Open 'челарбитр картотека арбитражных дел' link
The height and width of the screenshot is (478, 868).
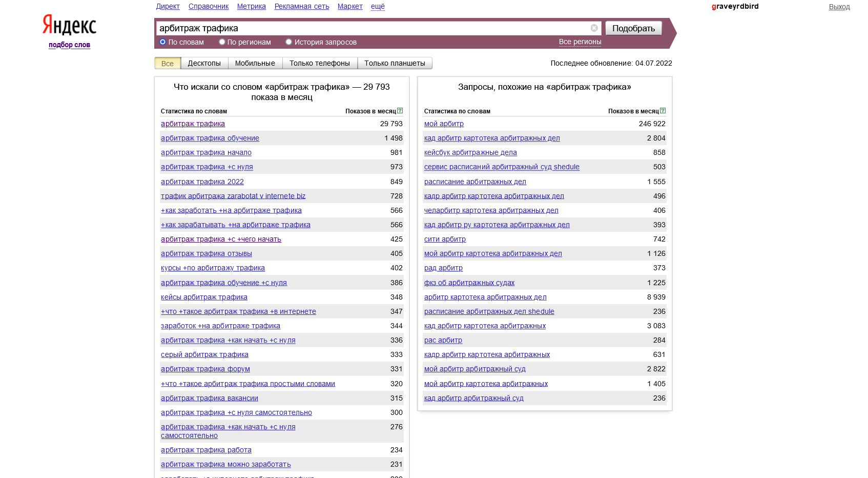pyautogui.click(x=491, y=210)
